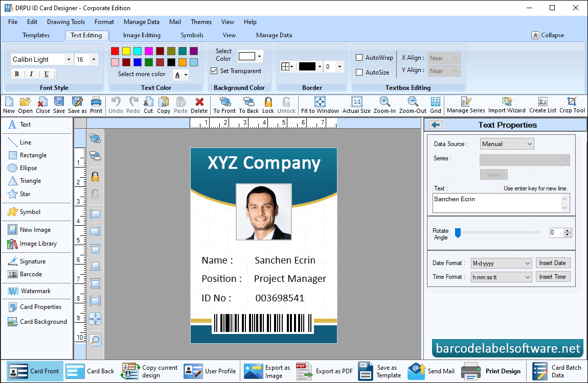Open a file with Open icon
Image resolution: width=588 pixels, height=383 pixels.
click(x=25, y=105)
